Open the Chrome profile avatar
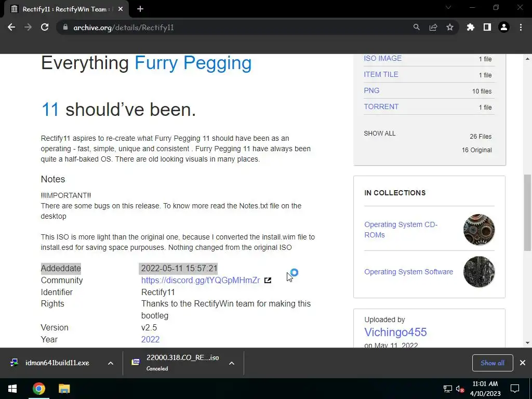Image resolution: width=532 pixels, height=399 pixels. pos(504,27)
